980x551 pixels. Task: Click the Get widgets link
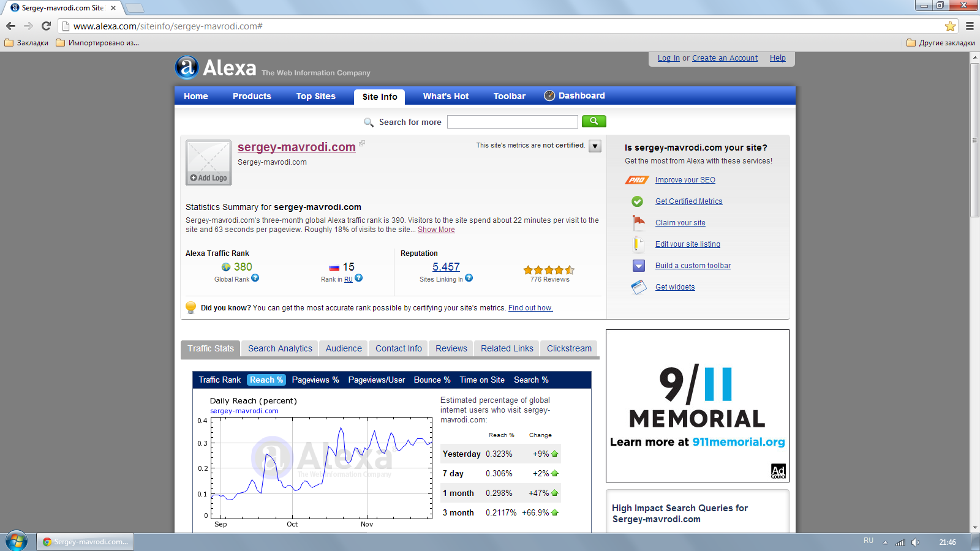click(675, 287)
